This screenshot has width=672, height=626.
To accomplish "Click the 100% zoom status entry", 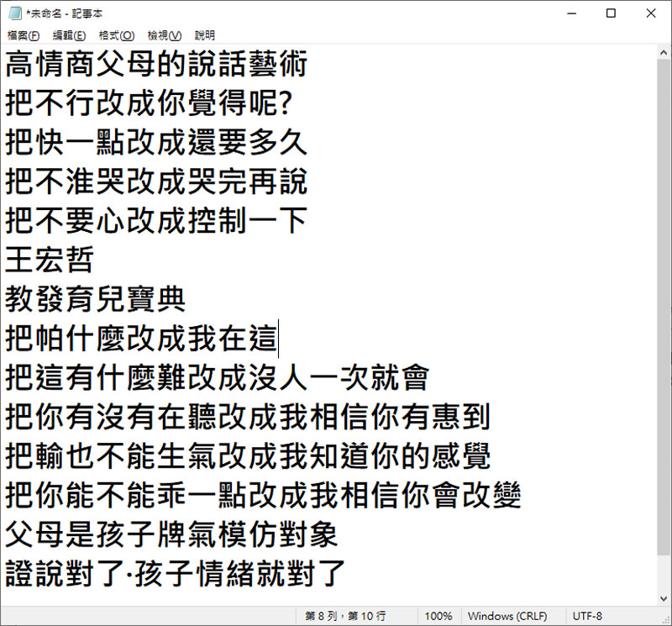I will 438,616.
